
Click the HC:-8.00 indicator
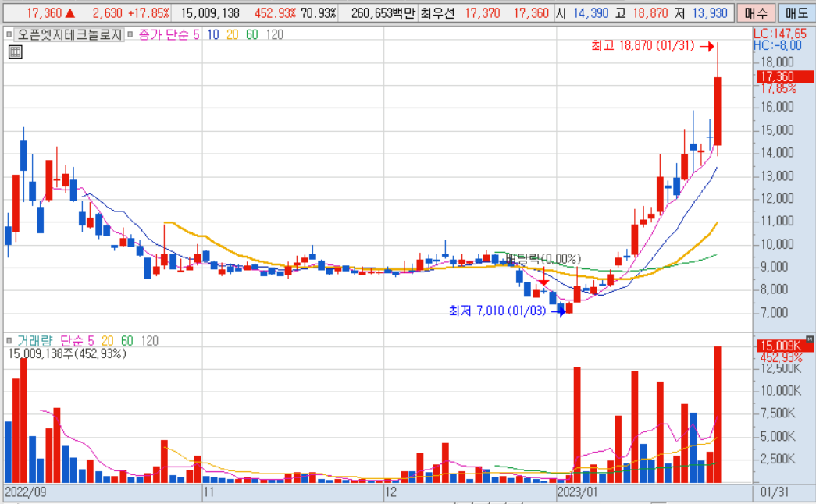pos(778,46)
